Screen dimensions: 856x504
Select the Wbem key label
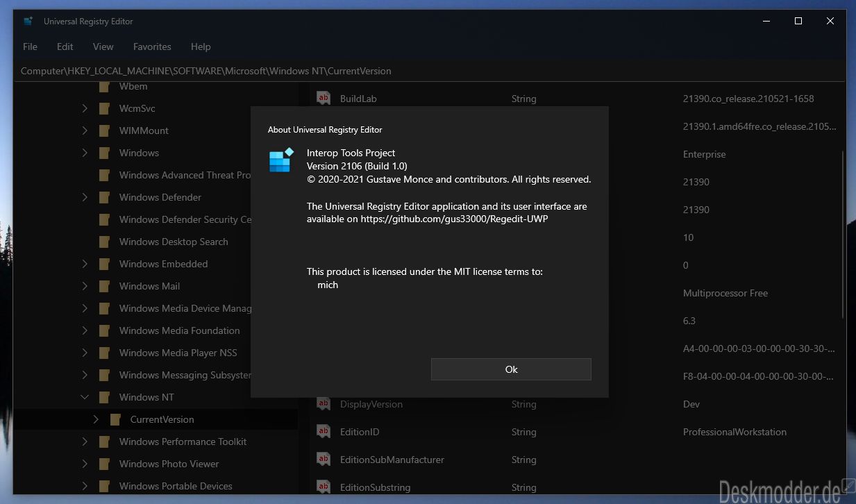point(133,86)
